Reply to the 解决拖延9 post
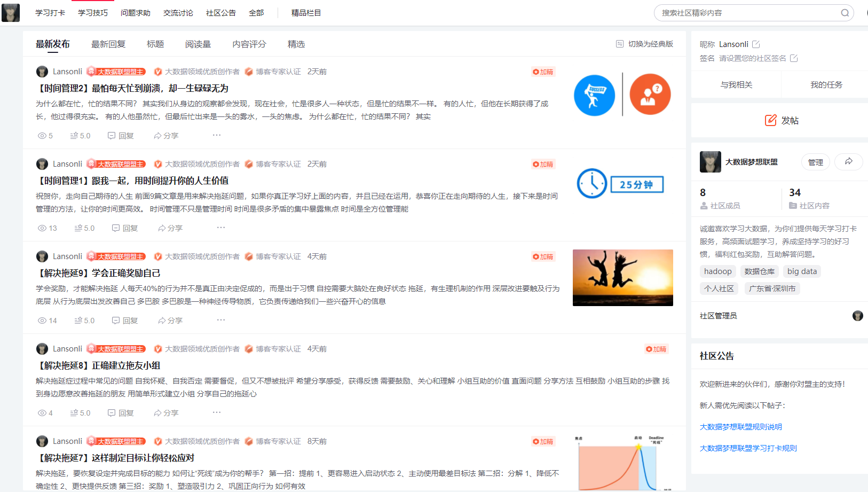This screenshot has height=492, width=868. pos(125,321)
